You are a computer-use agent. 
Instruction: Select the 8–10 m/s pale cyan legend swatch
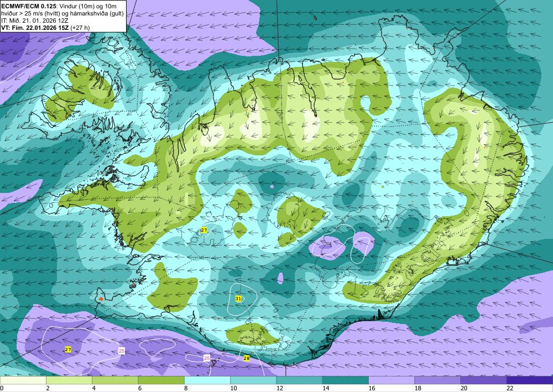(207, 380)
